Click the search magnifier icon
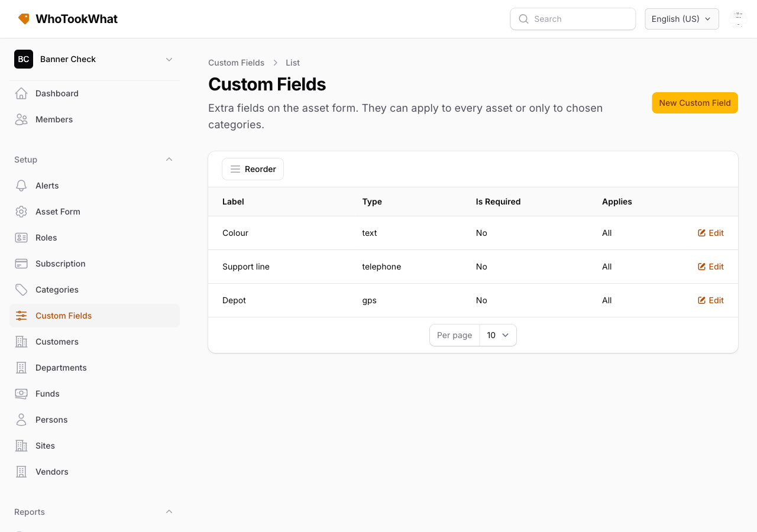Image resolution: width=757 pixels, height=532 pixels. pyautogui.click(x=523, y=19)
